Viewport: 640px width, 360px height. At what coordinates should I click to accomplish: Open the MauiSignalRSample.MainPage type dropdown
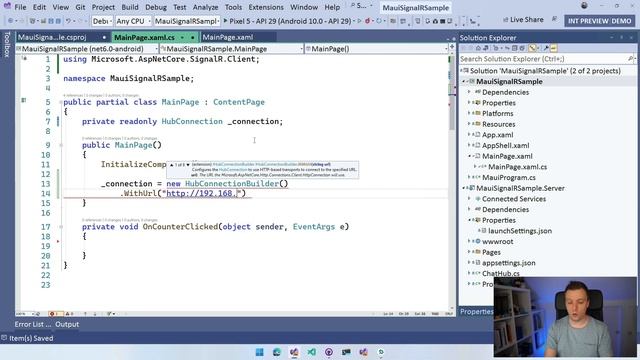click(232, 49)
